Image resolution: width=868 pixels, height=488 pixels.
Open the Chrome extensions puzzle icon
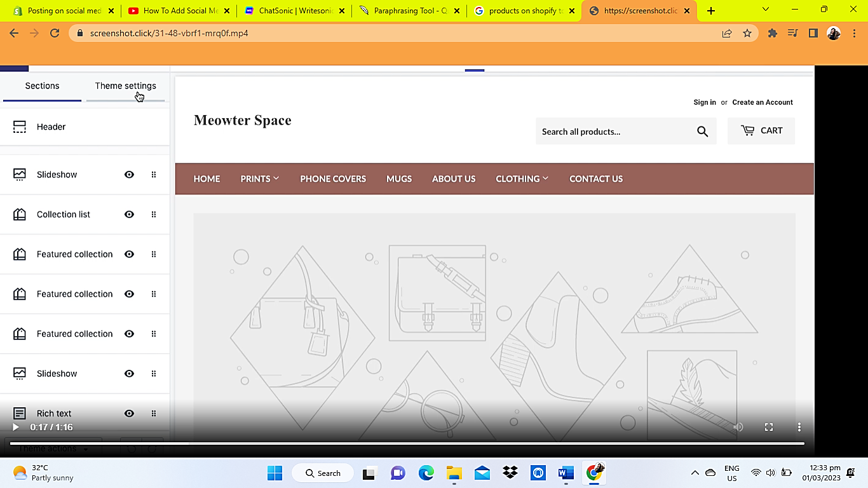pos(773,33)
